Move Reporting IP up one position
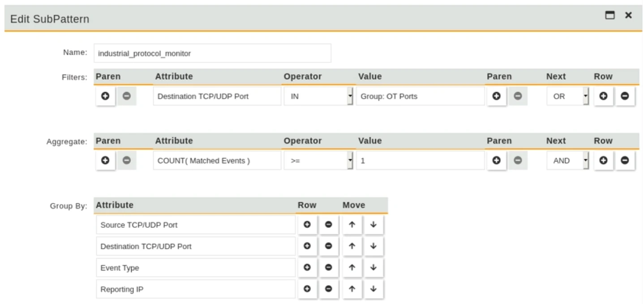The width and height of the screenshot is (644, 304). 352,289
